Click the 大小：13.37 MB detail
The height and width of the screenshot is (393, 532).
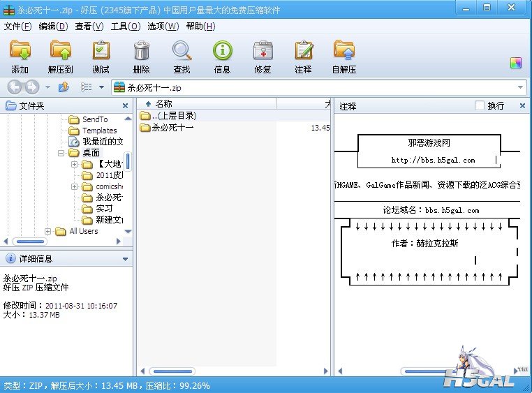[x=31, y=315]
